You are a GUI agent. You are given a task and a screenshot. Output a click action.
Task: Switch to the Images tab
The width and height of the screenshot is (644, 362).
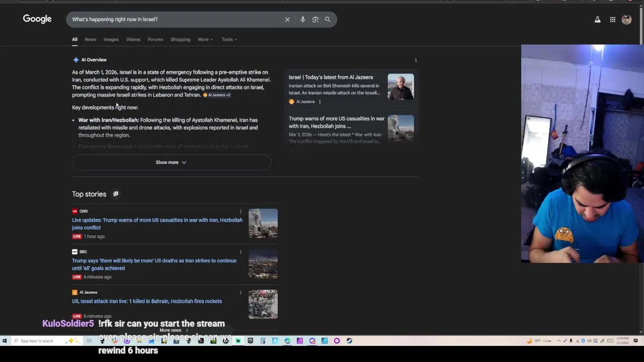pos(111,40)
